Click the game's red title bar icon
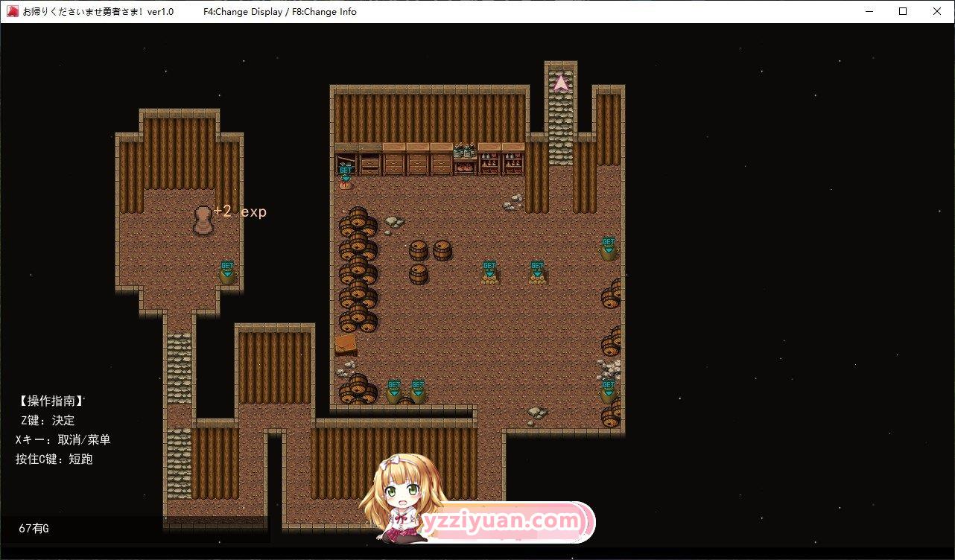 pos(12,11)
